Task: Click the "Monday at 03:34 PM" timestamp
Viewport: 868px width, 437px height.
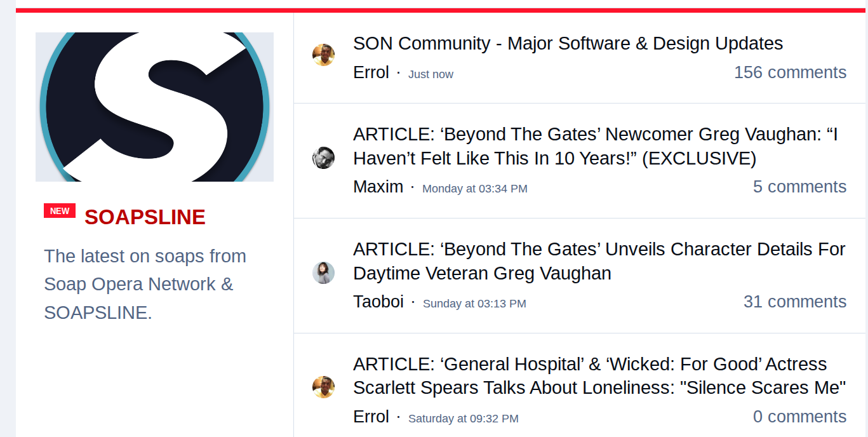Action: tap(474, 189)
